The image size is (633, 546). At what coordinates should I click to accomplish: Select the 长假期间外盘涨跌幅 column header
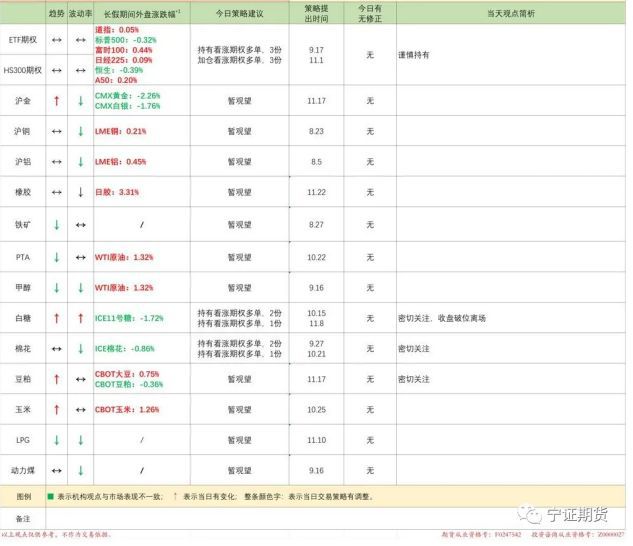142,14
